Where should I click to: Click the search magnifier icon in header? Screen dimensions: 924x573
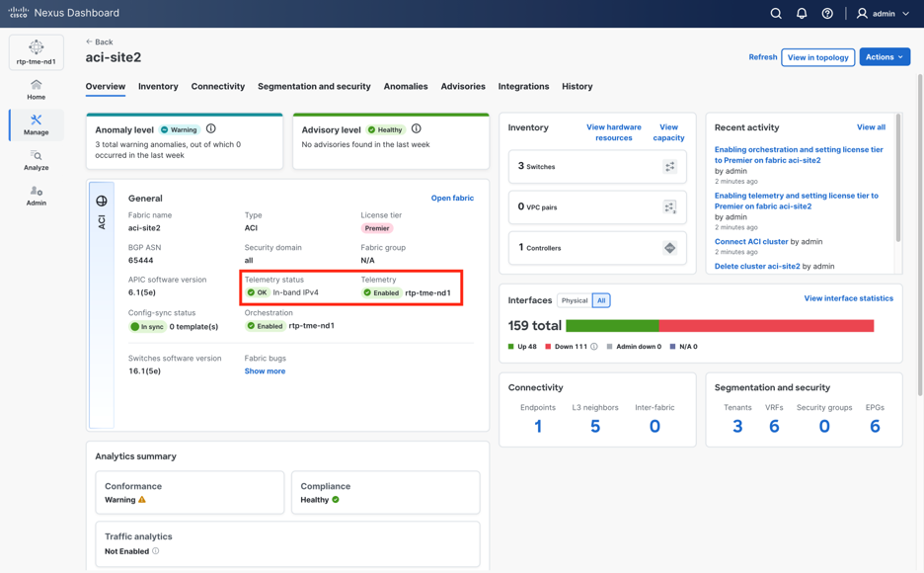pos(776,13)
